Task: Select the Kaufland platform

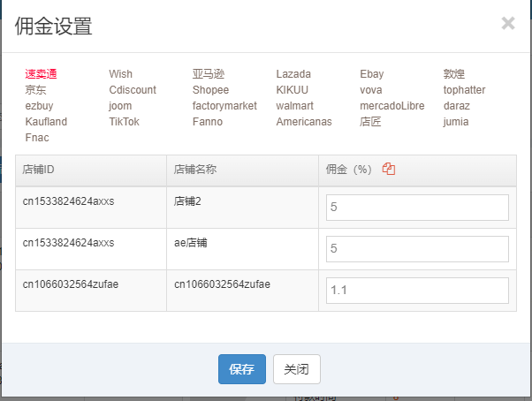Action: (x=46, y=122)
